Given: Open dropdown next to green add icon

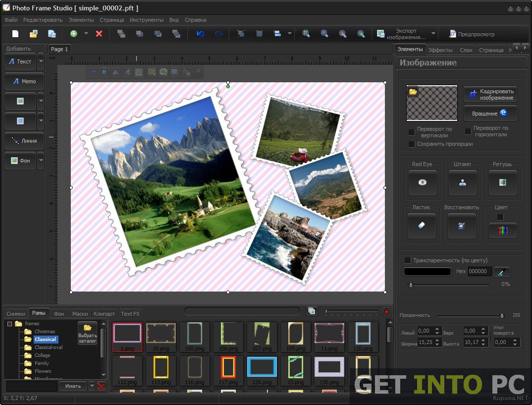Looking at the screenshot, I should click(x=86, y=34).
